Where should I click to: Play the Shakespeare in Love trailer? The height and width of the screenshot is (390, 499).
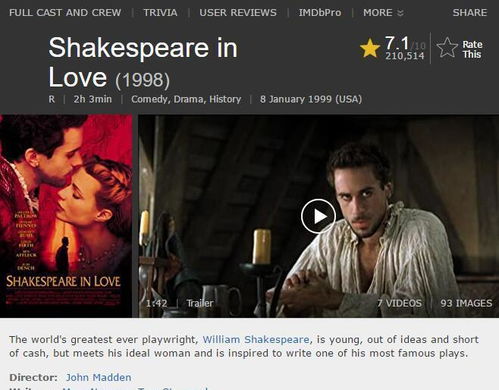[x=318, y=216]
